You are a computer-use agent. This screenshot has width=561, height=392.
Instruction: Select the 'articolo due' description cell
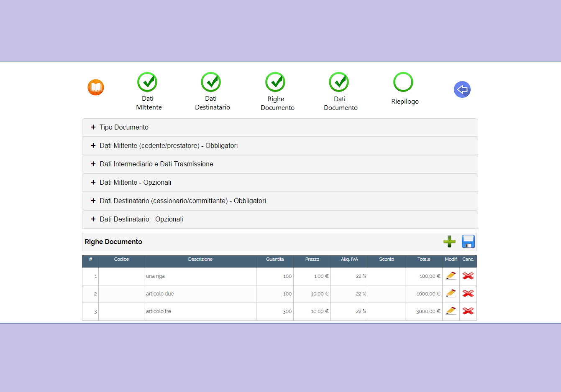tap(200, 294)
